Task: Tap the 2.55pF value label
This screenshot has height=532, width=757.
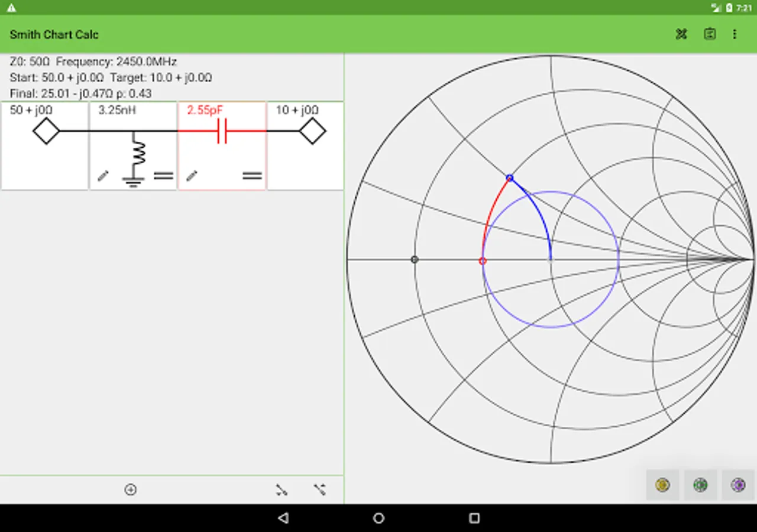Action: tap(205, 110)
